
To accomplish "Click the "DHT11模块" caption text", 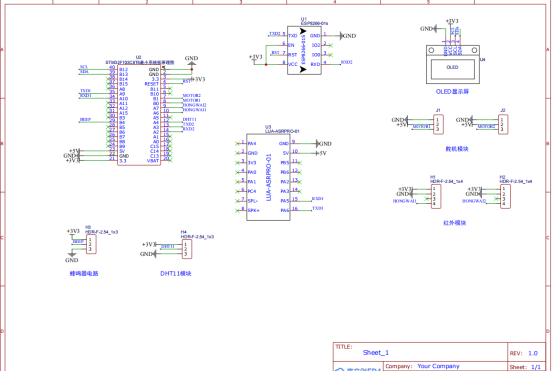I will pos(176,273).
